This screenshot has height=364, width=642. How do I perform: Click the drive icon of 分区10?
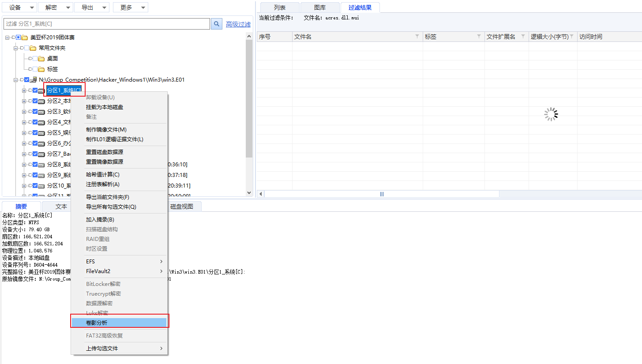pyautogui.click(x=41, y=186)
